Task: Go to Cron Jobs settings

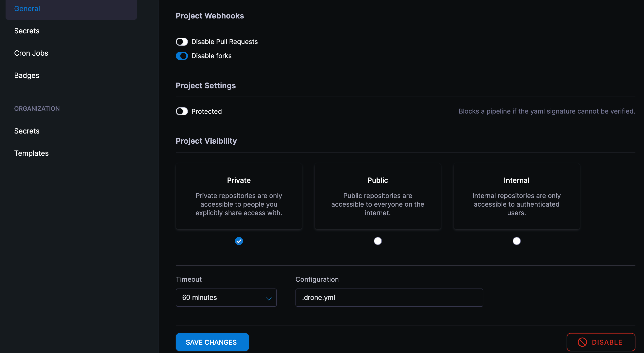Action: [x=31, y=53]
